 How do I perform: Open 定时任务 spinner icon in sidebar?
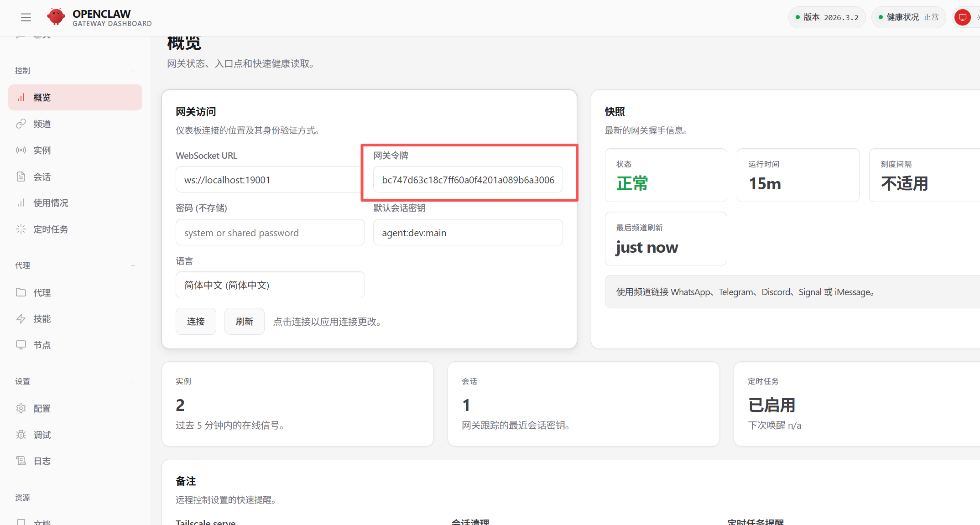click(x=21, y=229)
